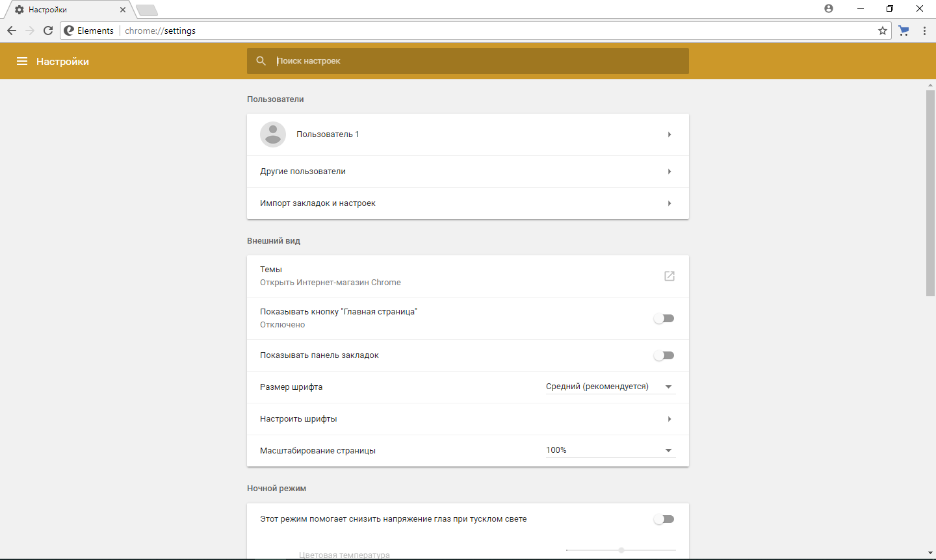Image resolution: width=936 pixels, height=560 pixels.
Task: Turn on Показывать панель закладок
Action: [664, 355]
